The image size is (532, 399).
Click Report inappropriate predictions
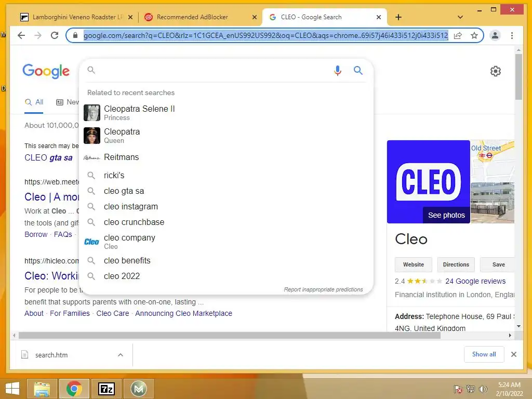pyautogui.click(x=323, y=289)
